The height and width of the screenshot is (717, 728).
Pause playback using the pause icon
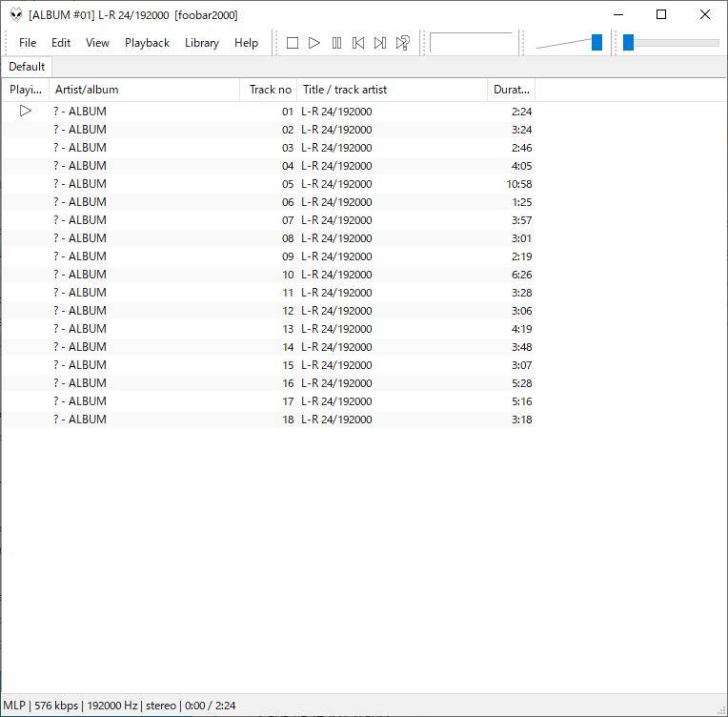click(336, 43)
